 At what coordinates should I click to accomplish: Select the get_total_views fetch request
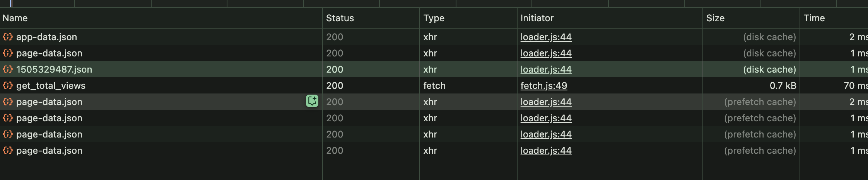tap(51, 86)
